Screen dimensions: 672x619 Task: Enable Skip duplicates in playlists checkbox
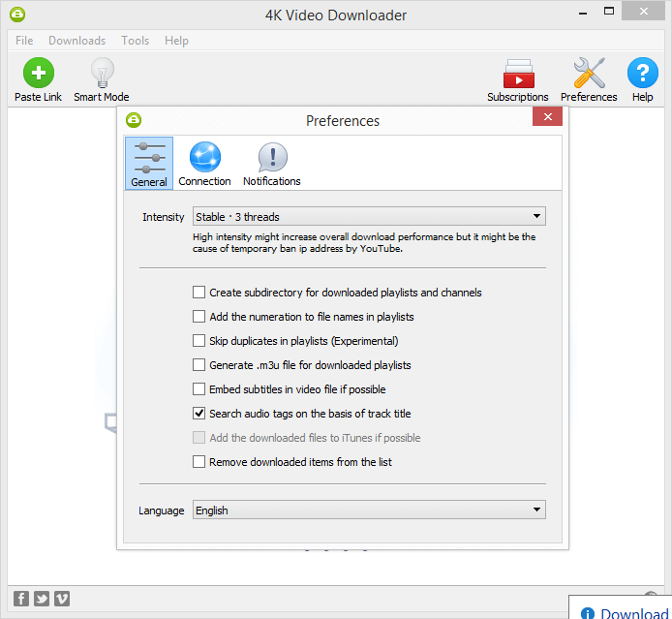pos(199,341)
